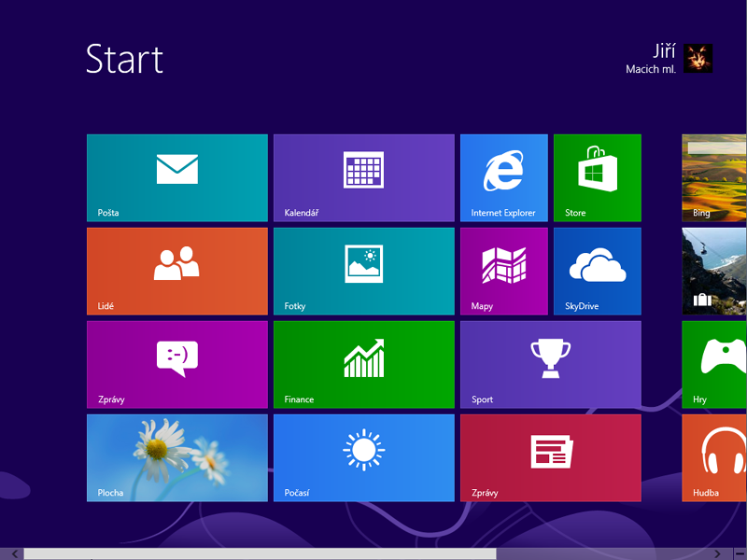Click the Start heading text

(x=124, y=59)
